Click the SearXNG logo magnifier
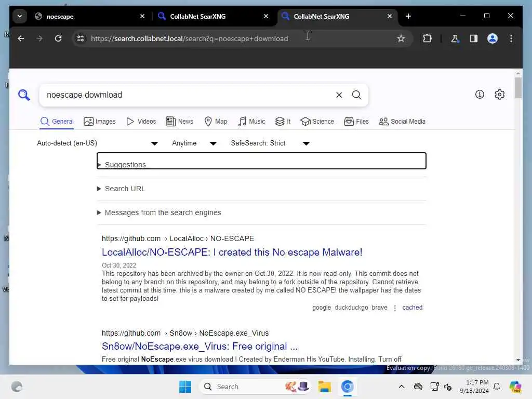 click(24, 95)
